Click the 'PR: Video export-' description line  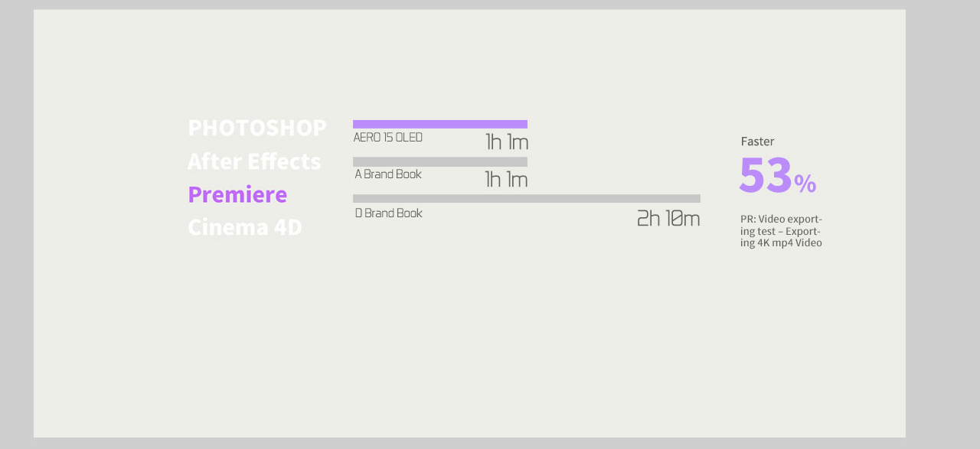[781, 220]
